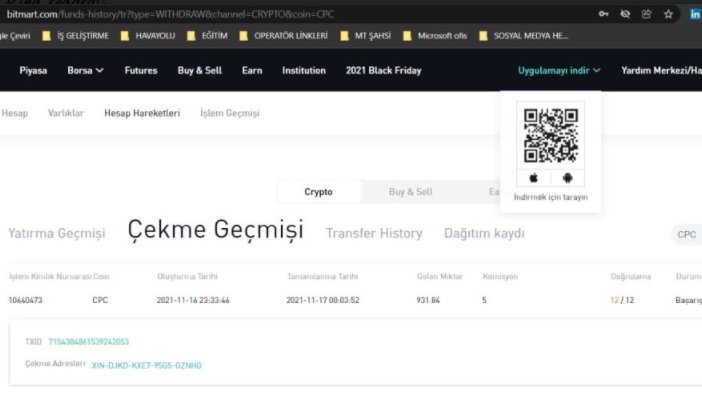Switch to the Hesap tab
702x395 pixels.
[15, 113]
